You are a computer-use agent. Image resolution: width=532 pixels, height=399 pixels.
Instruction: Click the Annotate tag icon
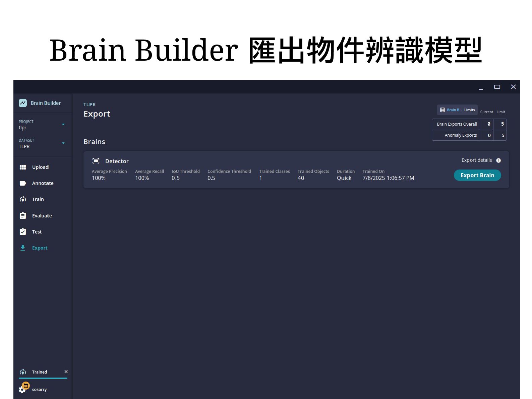pyautogui.click(x=23, y=183)
